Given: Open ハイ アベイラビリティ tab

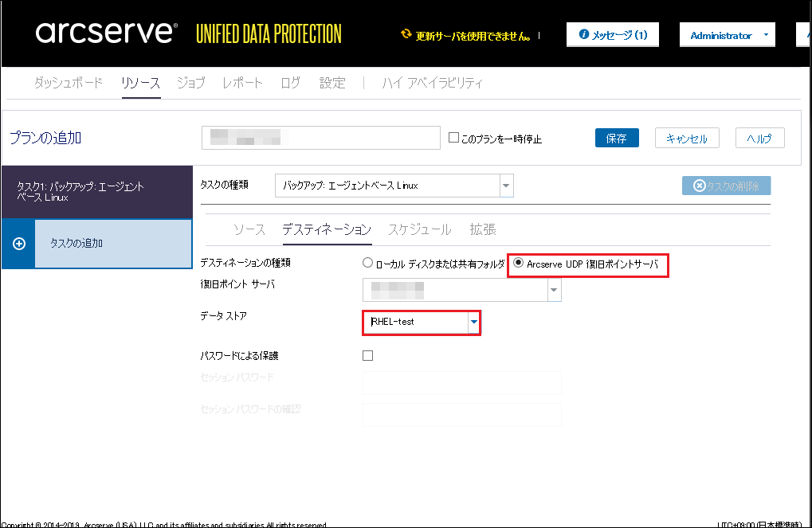Looking at the screenshot, I should 433,83.
